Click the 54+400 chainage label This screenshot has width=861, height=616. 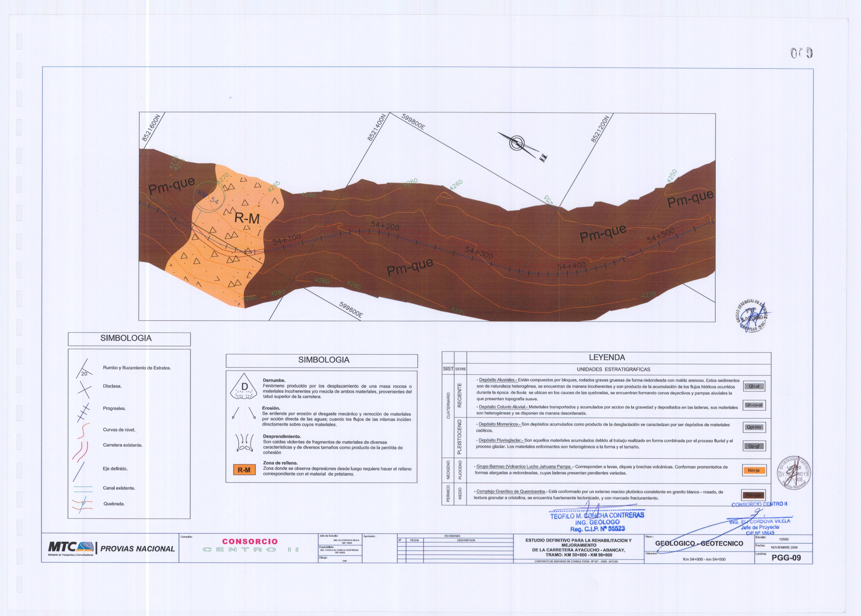[571, 266]
